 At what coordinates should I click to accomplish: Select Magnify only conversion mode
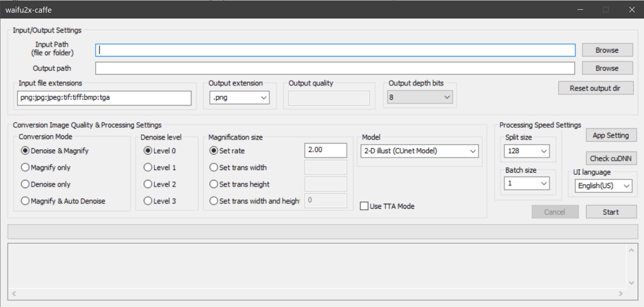[x=46, y=167]
